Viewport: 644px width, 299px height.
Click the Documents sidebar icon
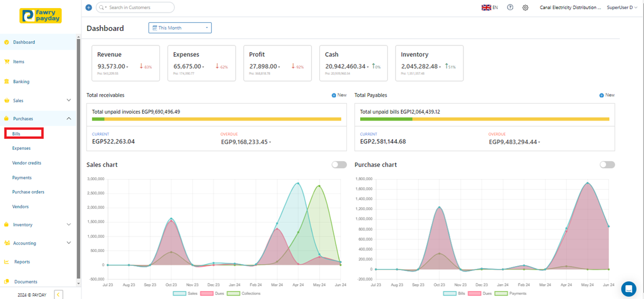click(7, 282)
